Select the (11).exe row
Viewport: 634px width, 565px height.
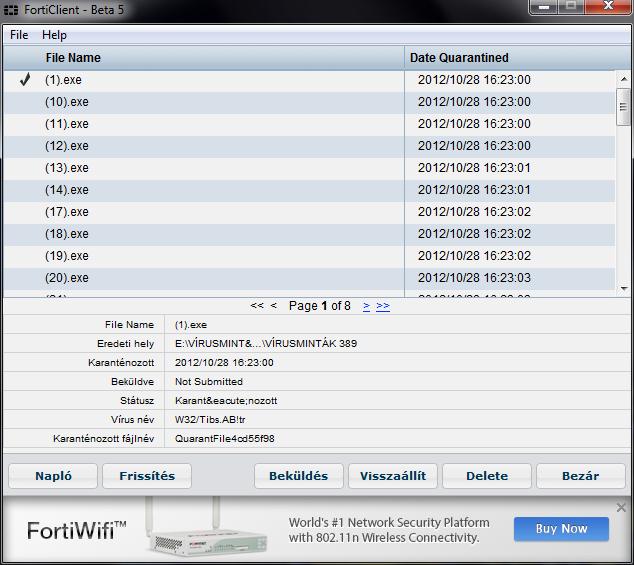(309, 124)
